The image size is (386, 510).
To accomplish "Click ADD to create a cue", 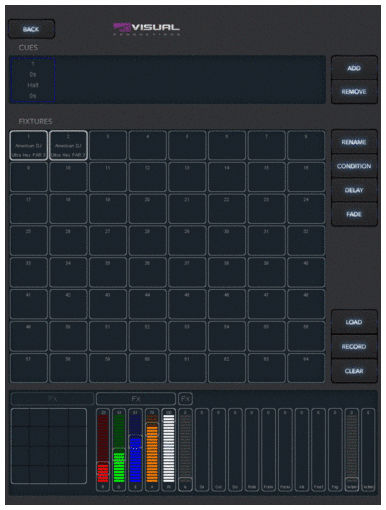I will point(354,68).
